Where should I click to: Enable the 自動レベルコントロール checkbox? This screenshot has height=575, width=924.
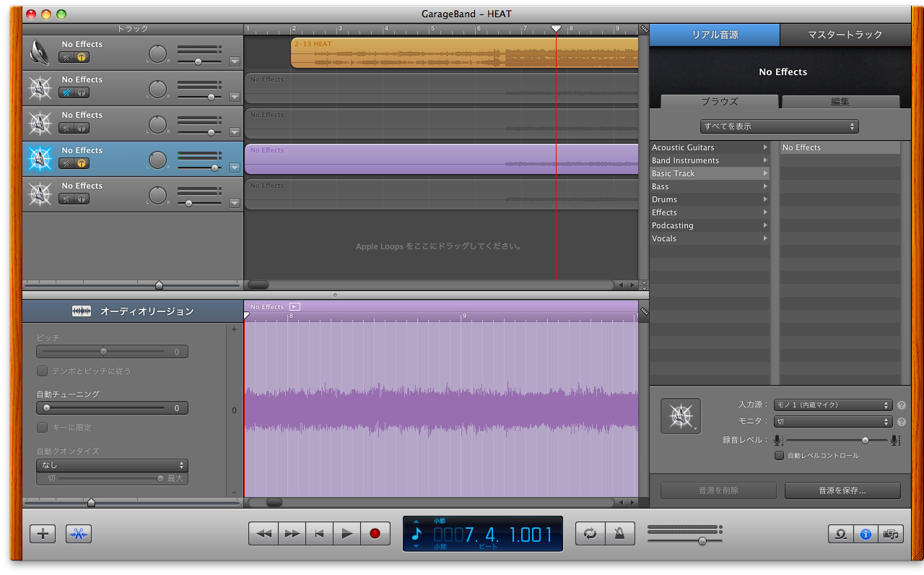(x=779, y=456)
